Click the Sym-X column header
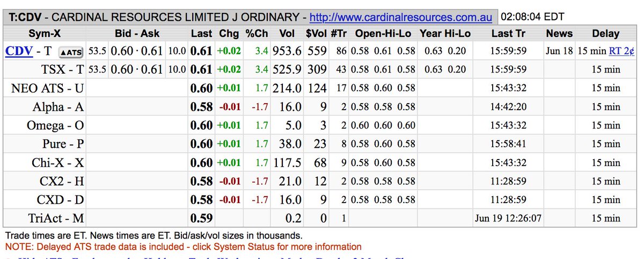 click(x=45, y=33)
